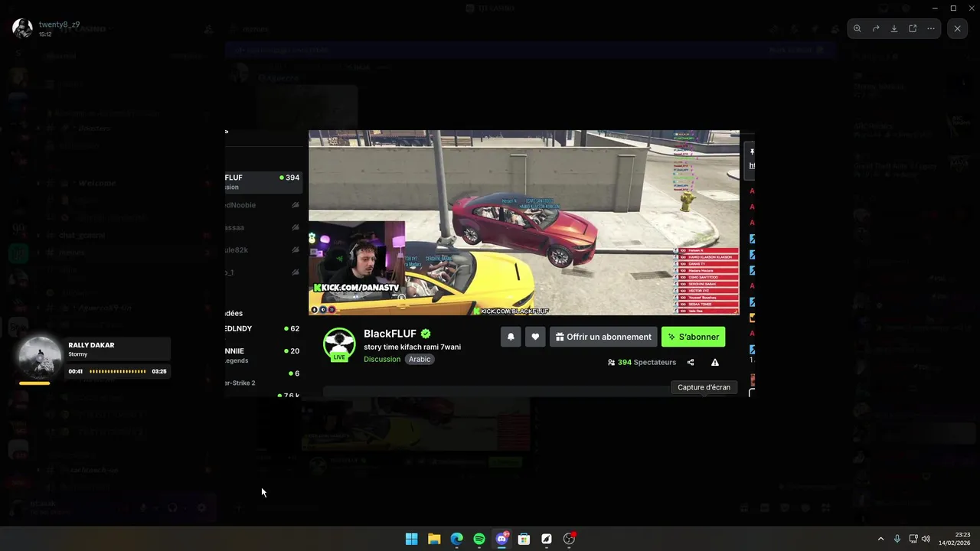
Task: Open the image in browser icon
Action: pyautogui.click(x=913, y=28)
